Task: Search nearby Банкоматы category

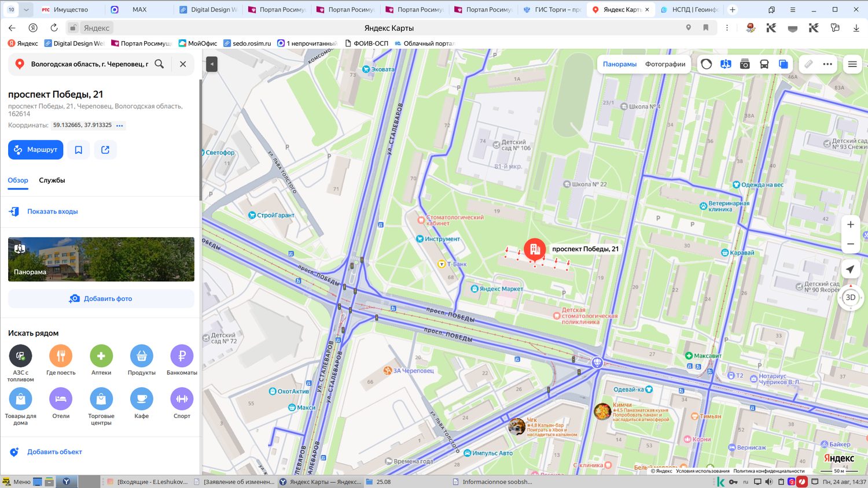Action: [182, 360]
